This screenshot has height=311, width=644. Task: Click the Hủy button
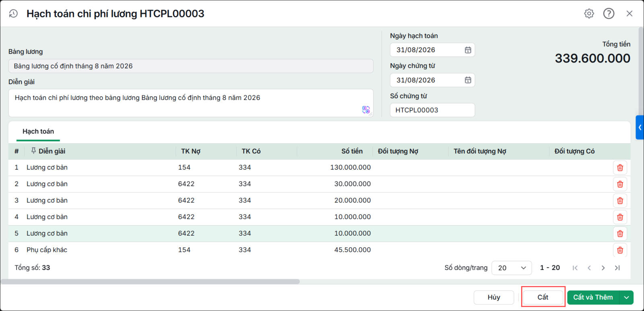click(x=494, y=297)
